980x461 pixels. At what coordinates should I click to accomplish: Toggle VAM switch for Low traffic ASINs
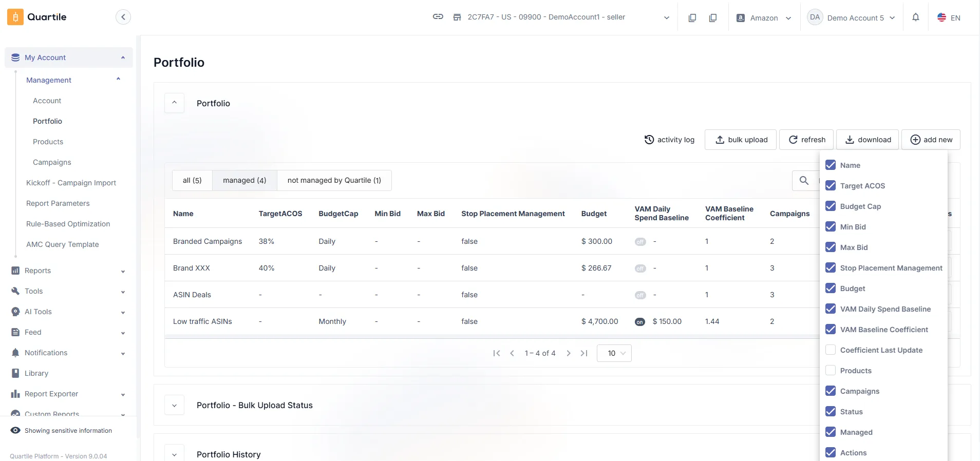(640, 322)
